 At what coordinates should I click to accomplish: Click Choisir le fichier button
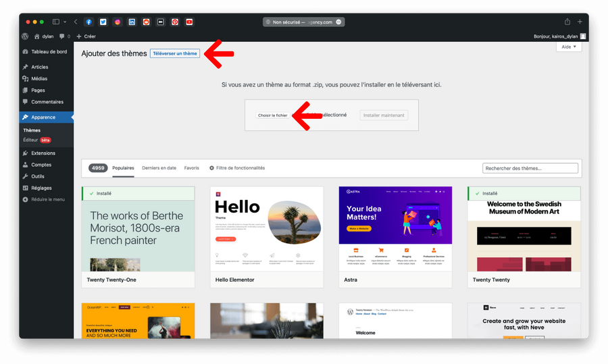point(273,115)
